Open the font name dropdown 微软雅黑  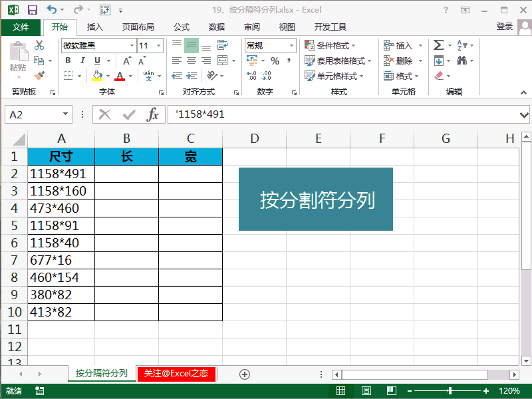[x=131, y=45]
